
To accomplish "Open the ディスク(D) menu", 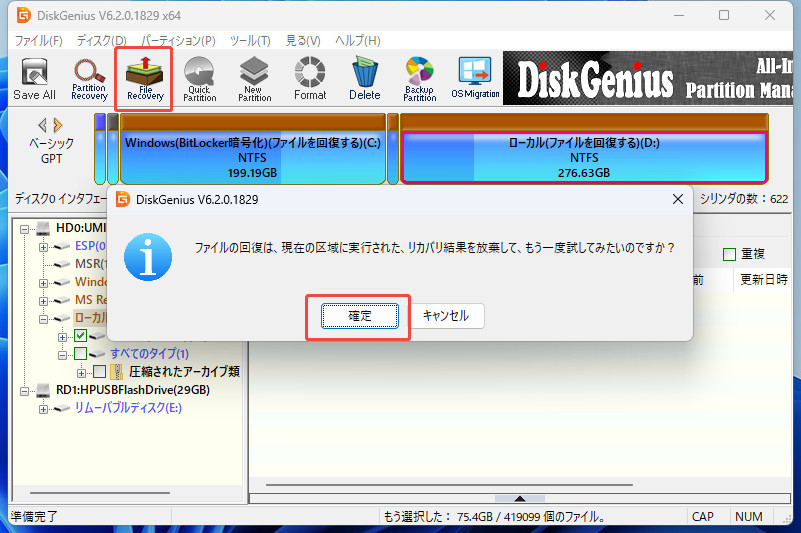I will pyautogui.click(x=101, y=40).
